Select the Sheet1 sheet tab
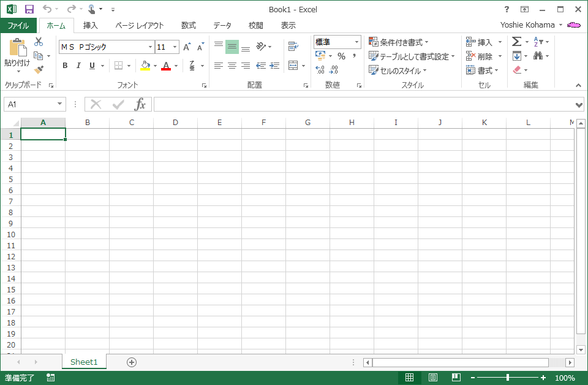The height and width of the screenshot is (385, 588). [x=84, y=362]
